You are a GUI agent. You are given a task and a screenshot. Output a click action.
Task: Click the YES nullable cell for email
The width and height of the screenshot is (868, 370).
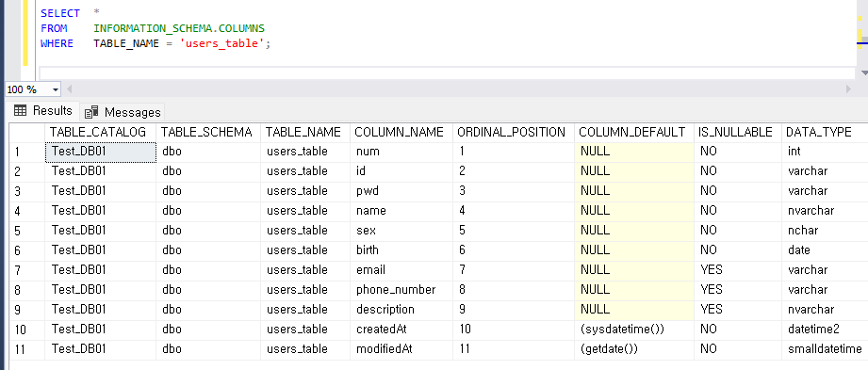737,271
